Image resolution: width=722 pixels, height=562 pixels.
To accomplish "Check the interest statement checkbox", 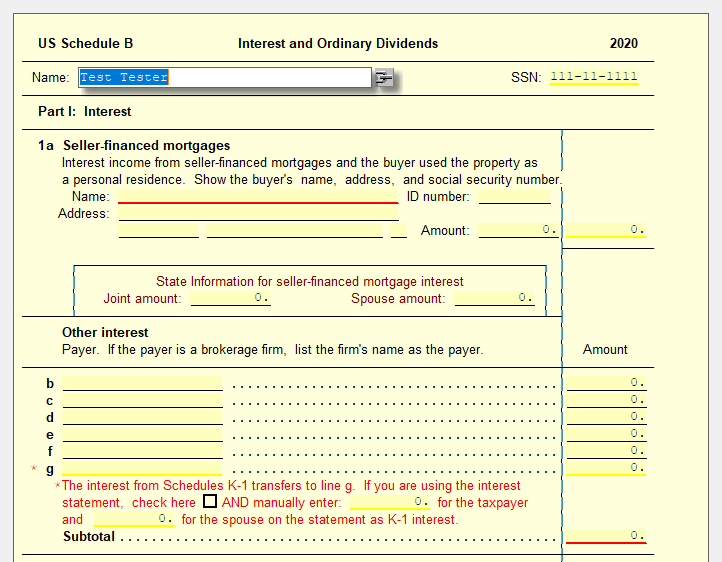I will [x=210, y=501].
